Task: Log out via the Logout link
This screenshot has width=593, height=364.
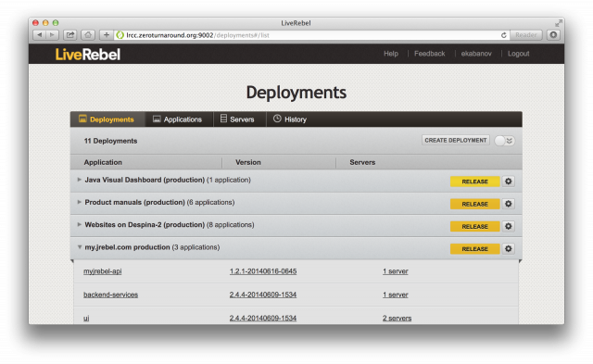Action: (518, 54)
